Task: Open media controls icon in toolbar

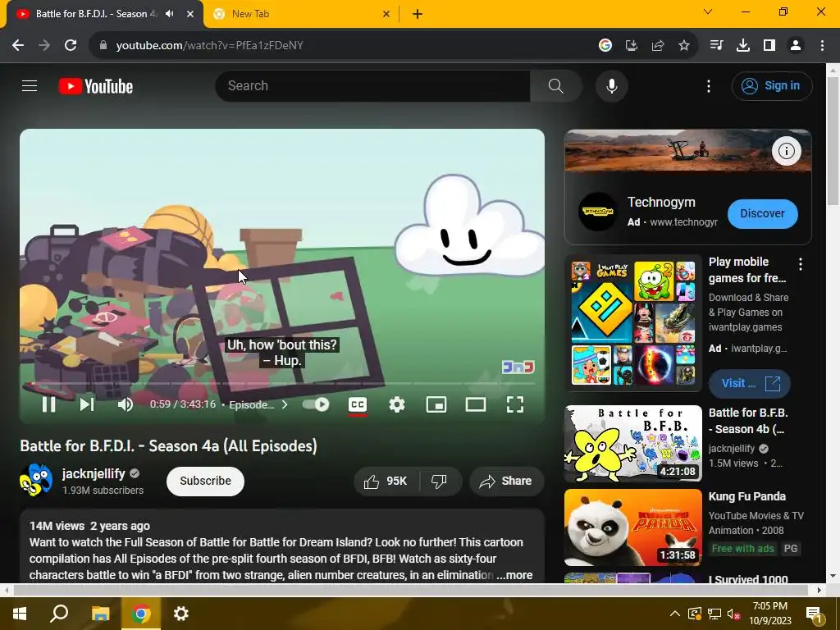Action: (716, 46)
